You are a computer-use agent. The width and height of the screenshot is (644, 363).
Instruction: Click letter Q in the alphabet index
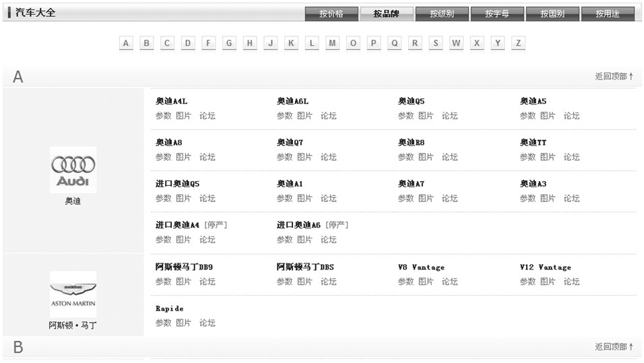(x=394, y=43)
